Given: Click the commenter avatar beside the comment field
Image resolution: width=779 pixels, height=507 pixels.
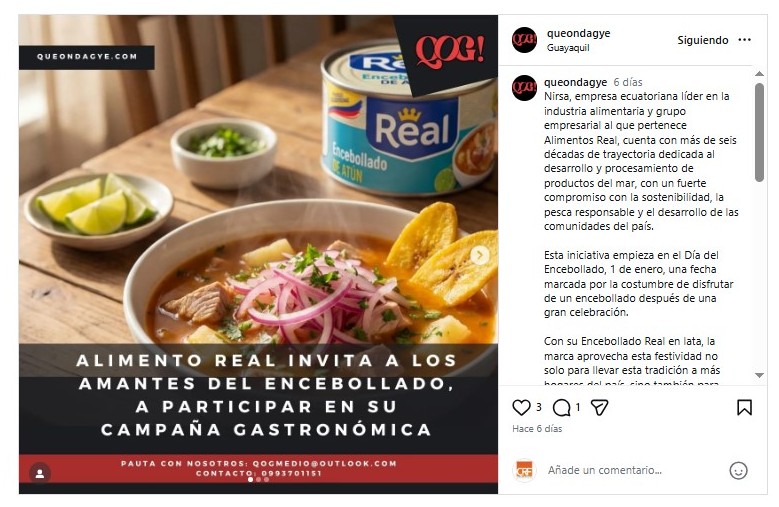Looking at the screenshot, I should point(524,470).
